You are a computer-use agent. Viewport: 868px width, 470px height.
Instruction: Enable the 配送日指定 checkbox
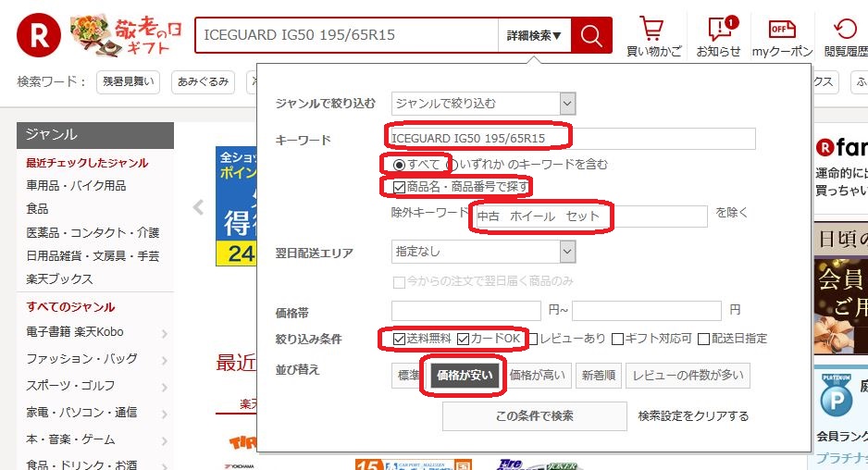pos(703,339)
